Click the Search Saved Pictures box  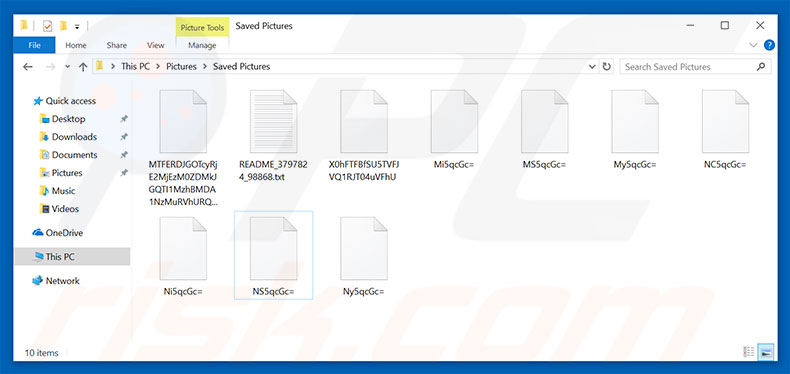click(695, 67)
